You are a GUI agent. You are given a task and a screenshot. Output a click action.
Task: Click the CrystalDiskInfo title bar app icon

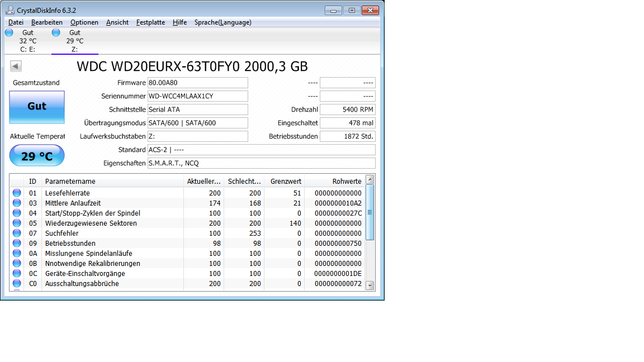click(10, 10)
